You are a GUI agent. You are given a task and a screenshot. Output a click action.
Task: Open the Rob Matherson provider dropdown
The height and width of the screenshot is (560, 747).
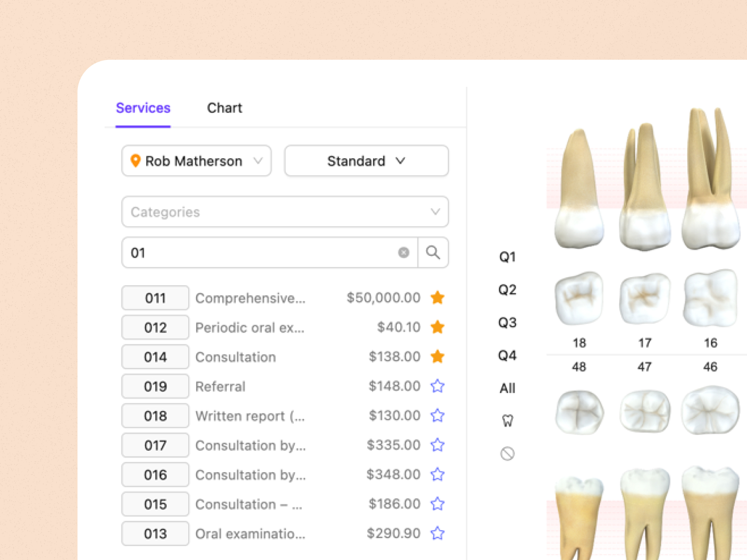point(196,161)
